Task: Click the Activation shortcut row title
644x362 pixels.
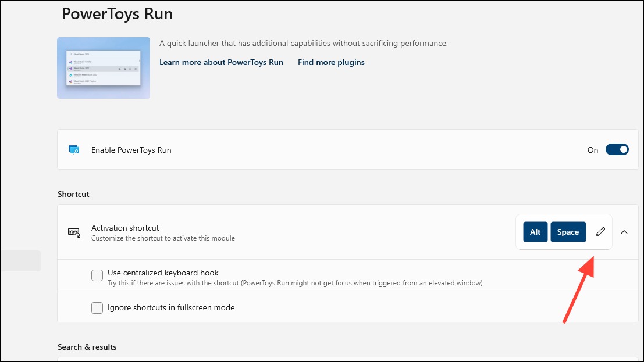Action: (x=125, y=228)
